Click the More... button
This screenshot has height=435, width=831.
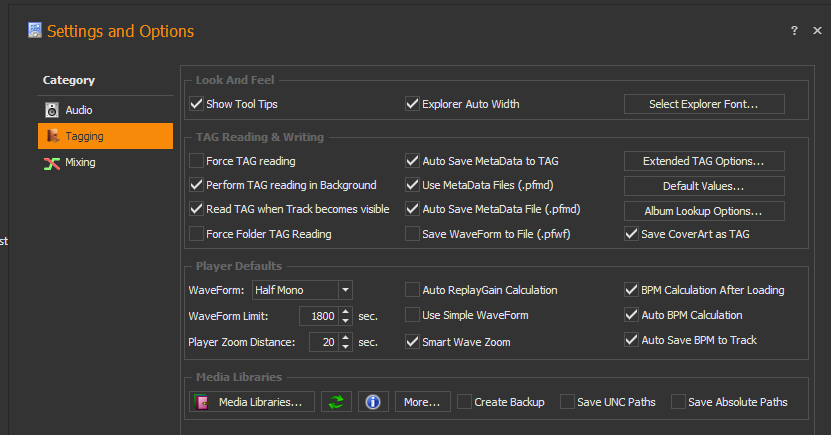422,402
